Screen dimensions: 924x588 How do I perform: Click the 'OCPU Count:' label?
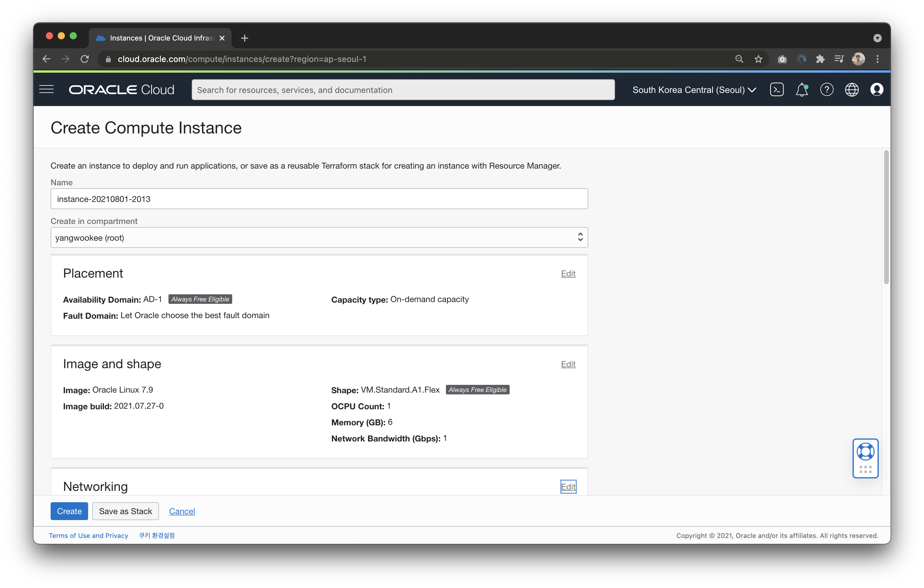tap(358, 406)
